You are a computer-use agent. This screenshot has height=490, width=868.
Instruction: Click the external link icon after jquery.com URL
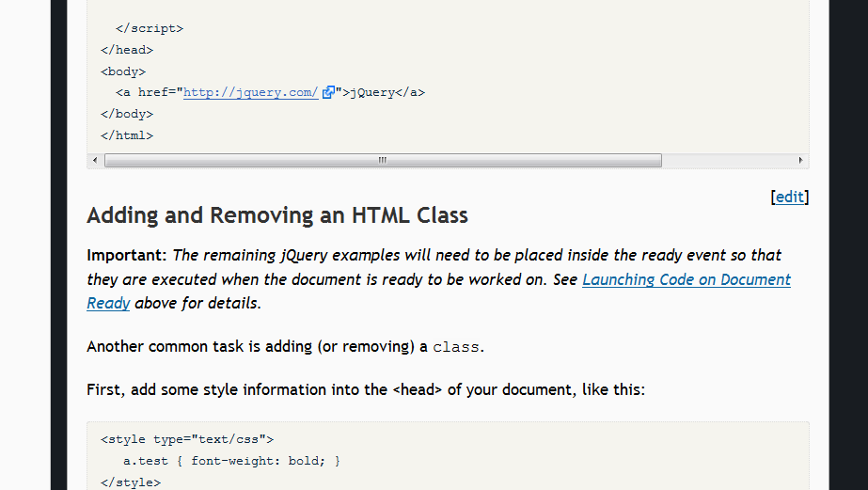pyautogui.click(x=328, y=93)
